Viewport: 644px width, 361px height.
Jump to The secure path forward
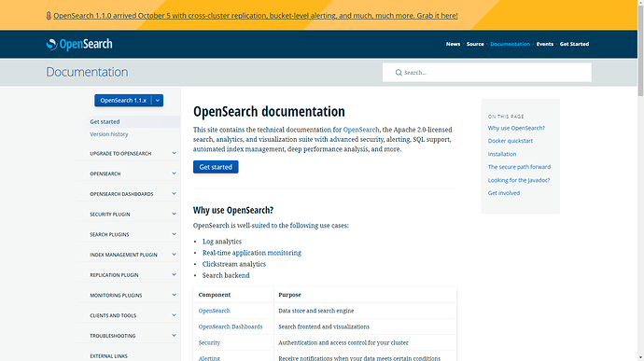(519, 167)
